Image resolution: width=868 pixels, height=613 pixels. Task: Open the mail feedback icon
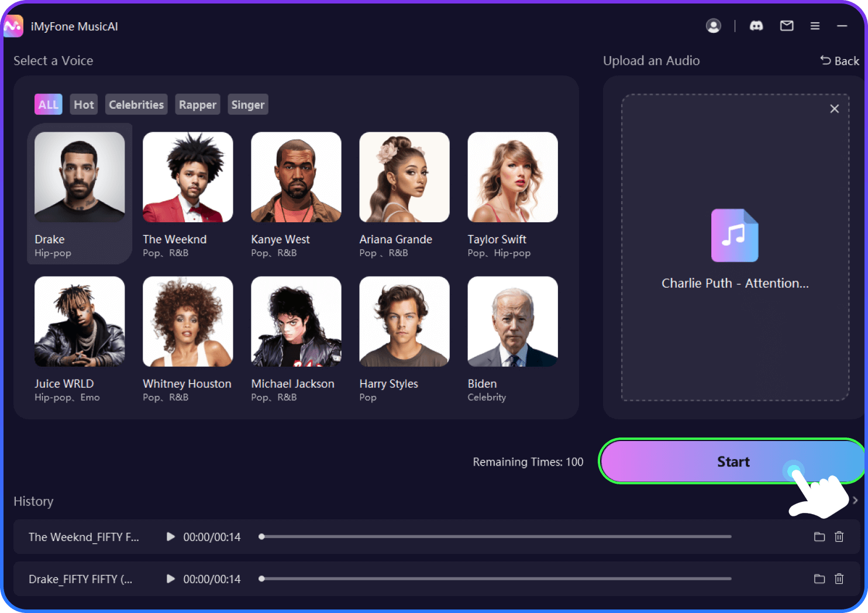pyautogui.click(x=787, y=26)
